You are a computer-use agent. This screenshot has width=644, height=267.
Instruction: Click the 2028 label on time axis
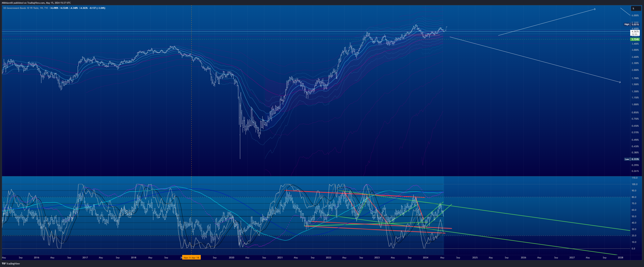620,257
